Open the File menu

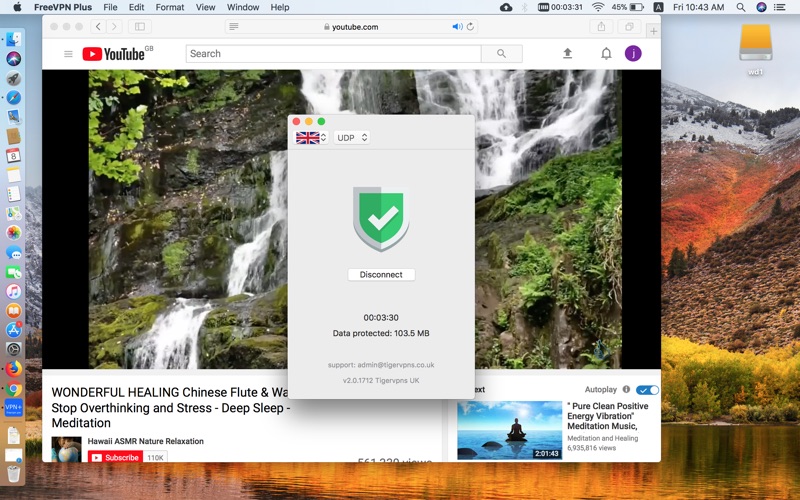110,7
